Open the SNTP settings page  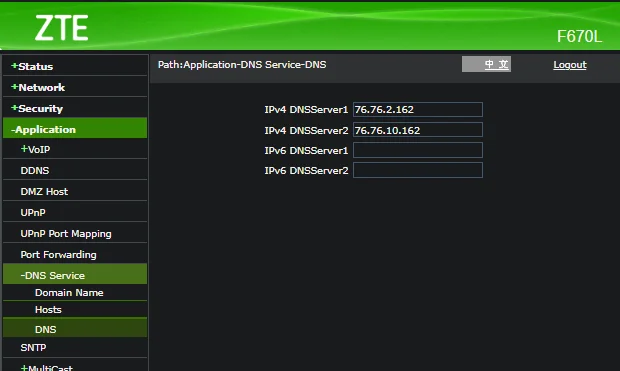[75, 347]
